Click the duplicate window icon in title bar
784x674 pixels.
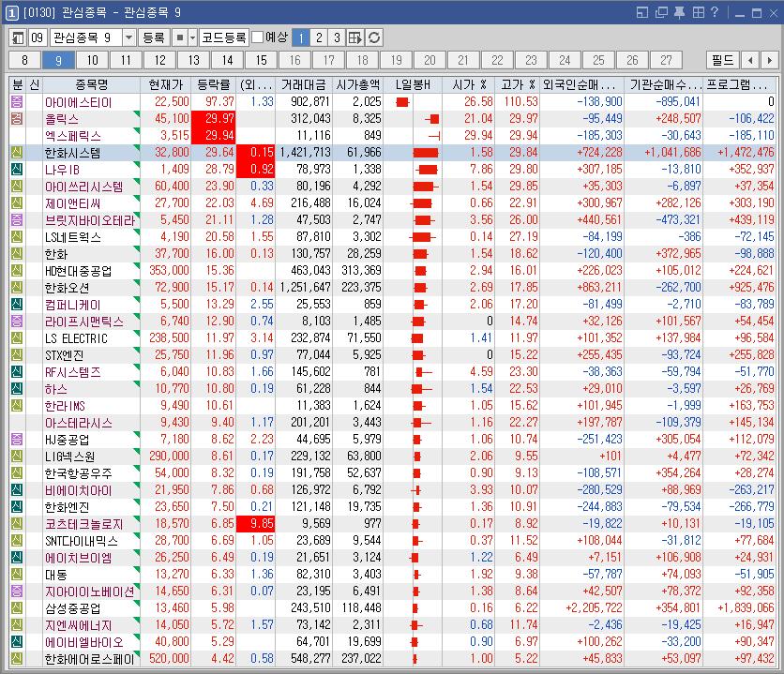coord(661,12)
